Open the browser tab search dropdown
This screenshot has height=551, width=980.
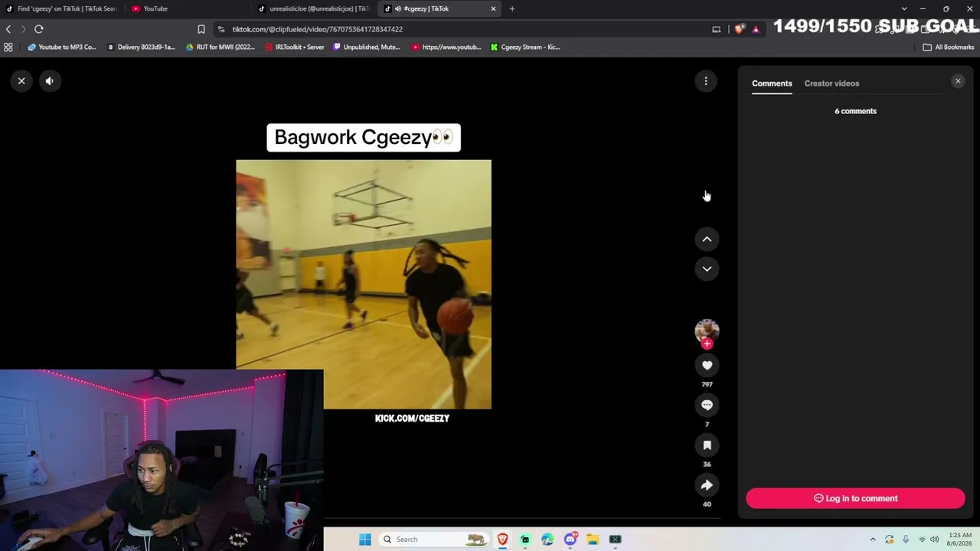click(904, 8)
